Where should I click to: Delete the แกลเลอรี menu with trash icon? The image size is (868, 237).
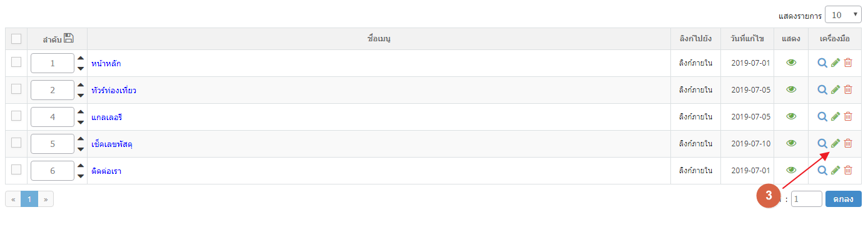(848, 116)
